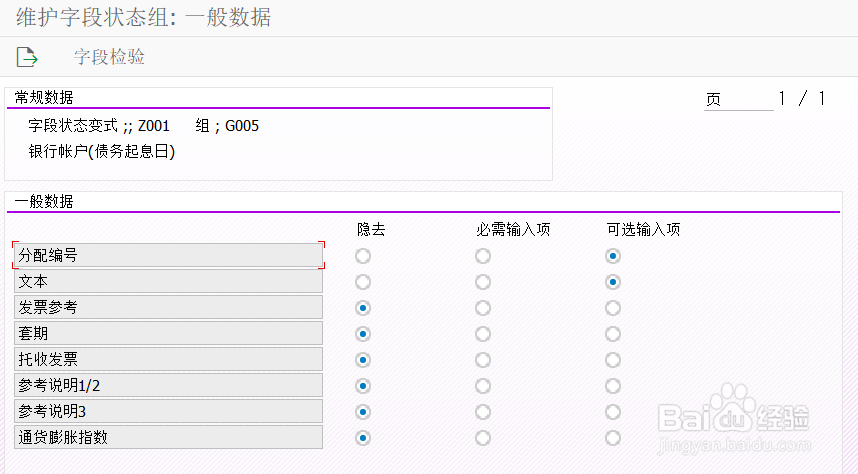Set 托收发票 to 可选输入项
Image resolution: width=858 pixels, height=474 pixels.
613,360
